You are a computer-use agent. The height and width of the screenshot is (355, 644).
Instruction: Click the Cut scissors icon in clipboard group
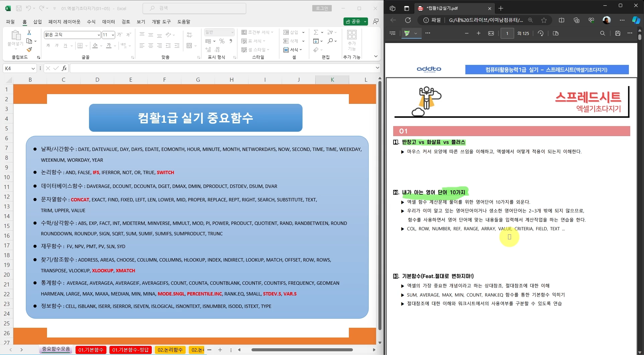[29, 33]
